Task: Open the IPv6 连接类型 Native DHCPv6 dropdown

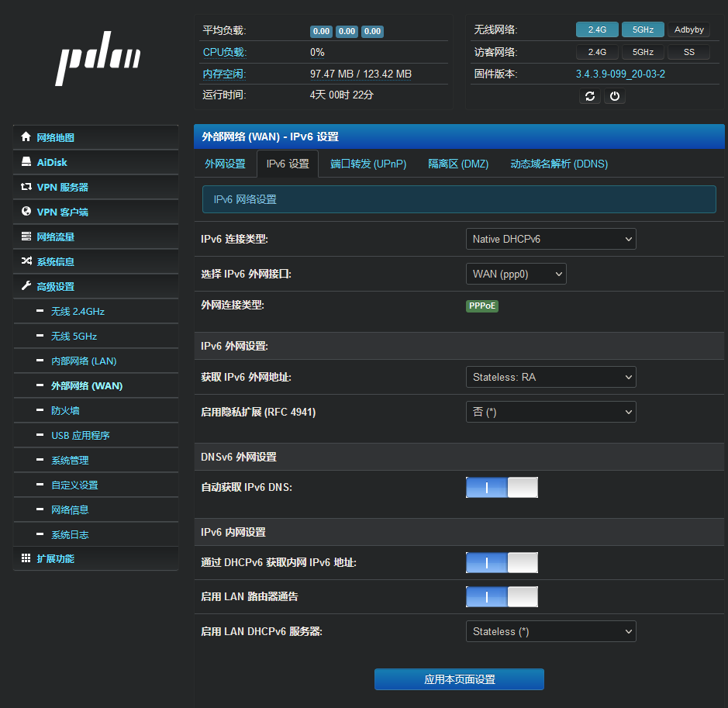Action: click(551, 239)
